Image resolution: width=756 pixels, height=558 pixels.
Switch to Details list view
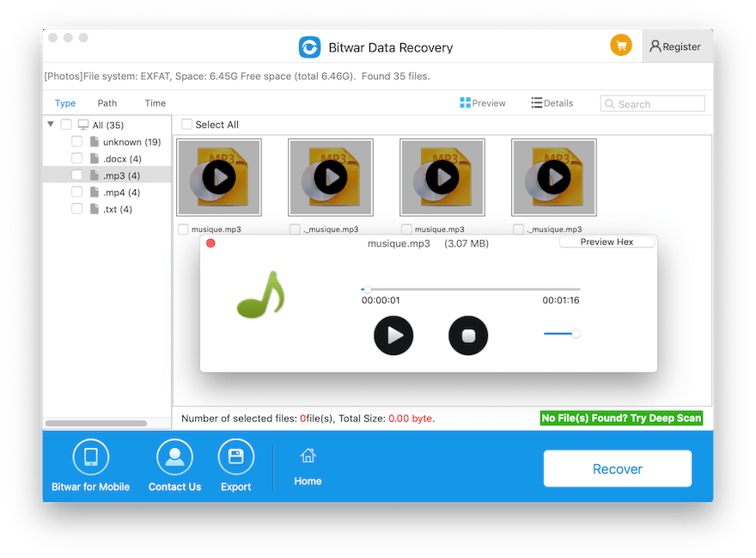click(552, 103)
